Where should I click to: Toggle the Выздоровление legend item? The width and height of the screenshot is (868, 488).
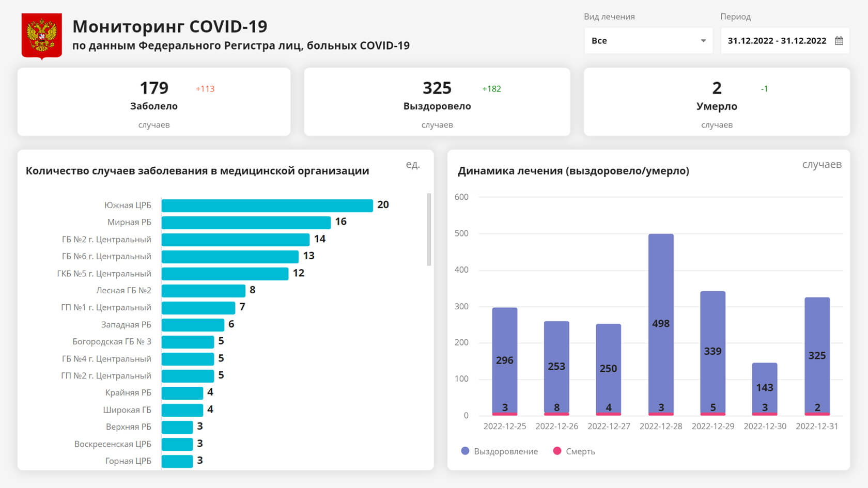[499, 451]
